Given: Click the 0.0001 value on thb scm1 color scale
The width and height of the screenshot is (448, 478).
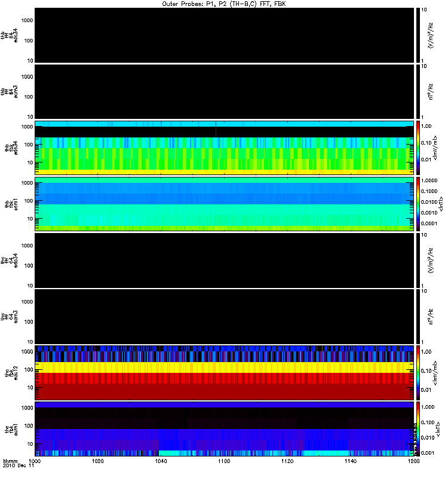Looking at the screenshot, I should point(429,223).
